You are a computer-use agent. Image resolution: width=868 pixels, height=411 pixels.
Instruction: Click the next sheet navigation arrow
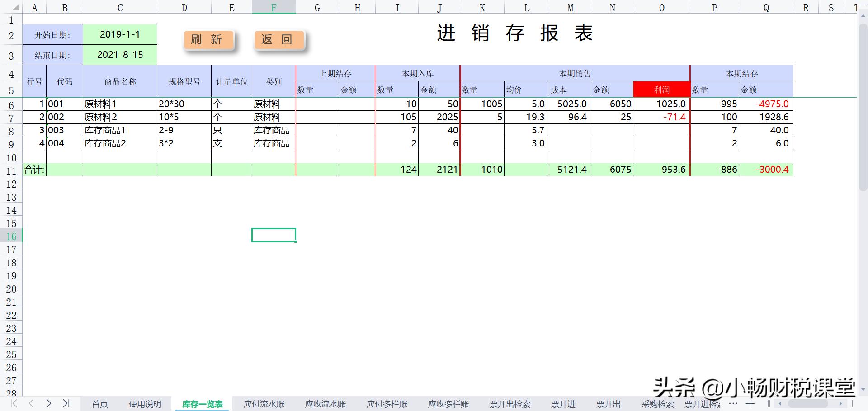(49, 404)
